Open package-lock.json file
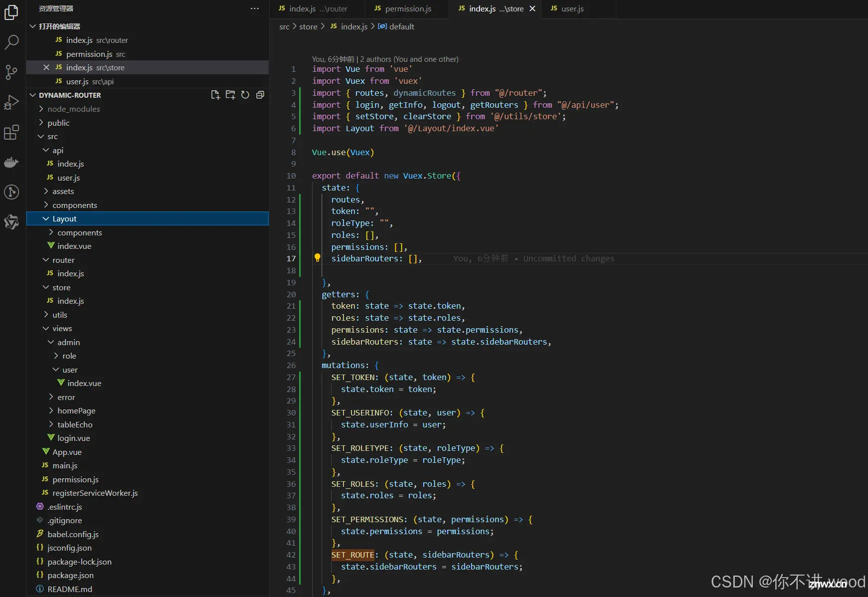 coord(148,562)
